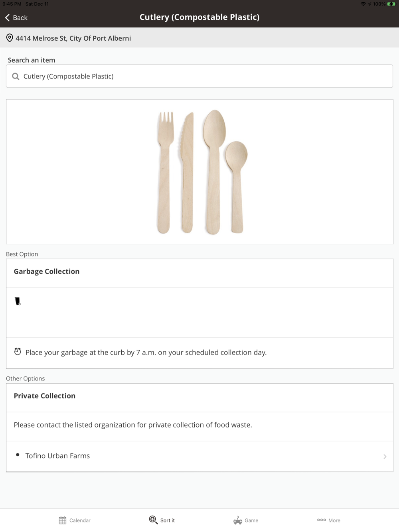Viewport: 399px width, 532px height.
Task: Click the search magnifier icon
Action: (x=16, y=76)
